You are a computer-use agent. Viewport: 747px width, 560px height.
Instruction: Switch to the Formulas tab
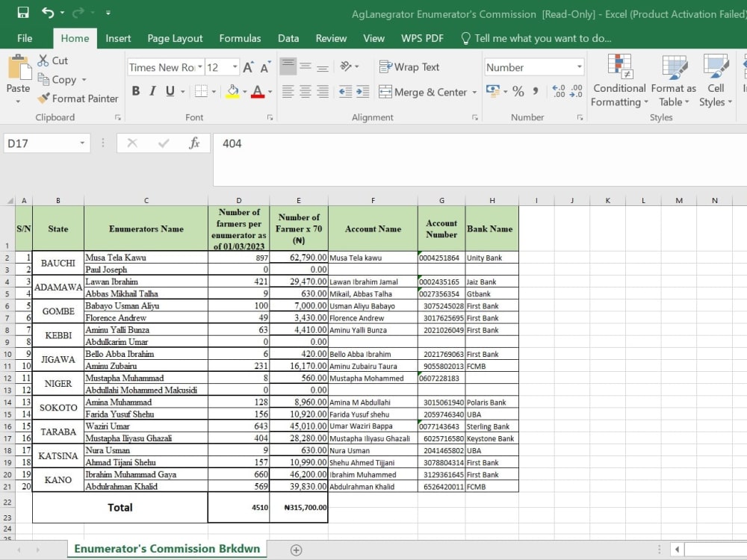240,38
